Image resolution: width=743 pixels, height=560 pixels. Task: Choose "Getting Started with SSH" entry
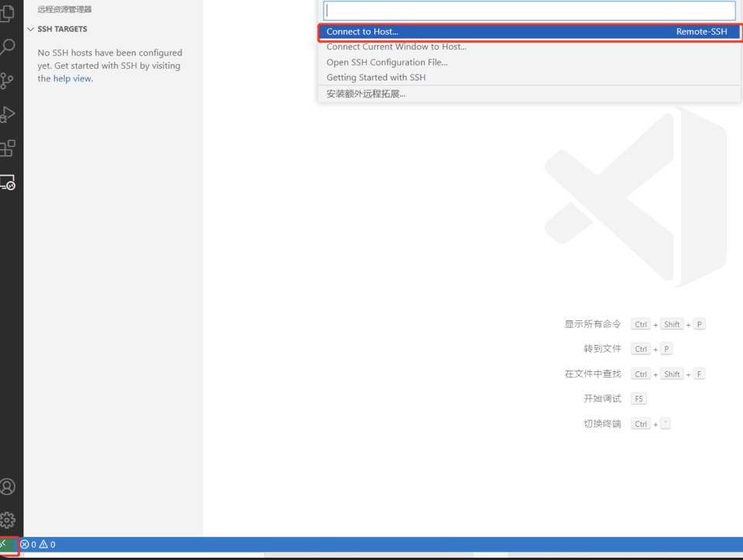pos(376,77)
